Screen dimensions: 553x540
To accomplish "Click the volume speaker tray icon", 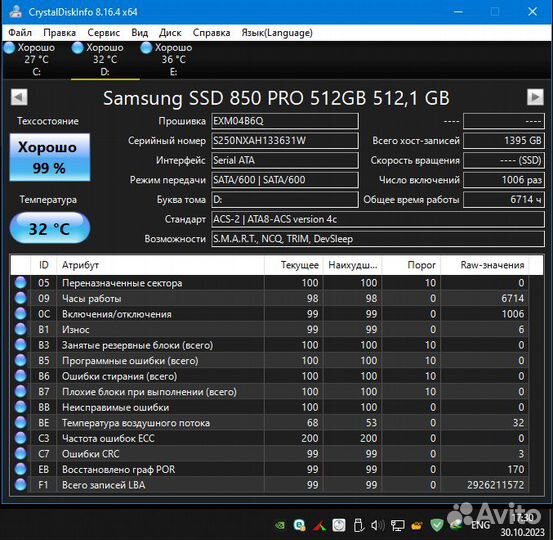I will coord(377,526).
